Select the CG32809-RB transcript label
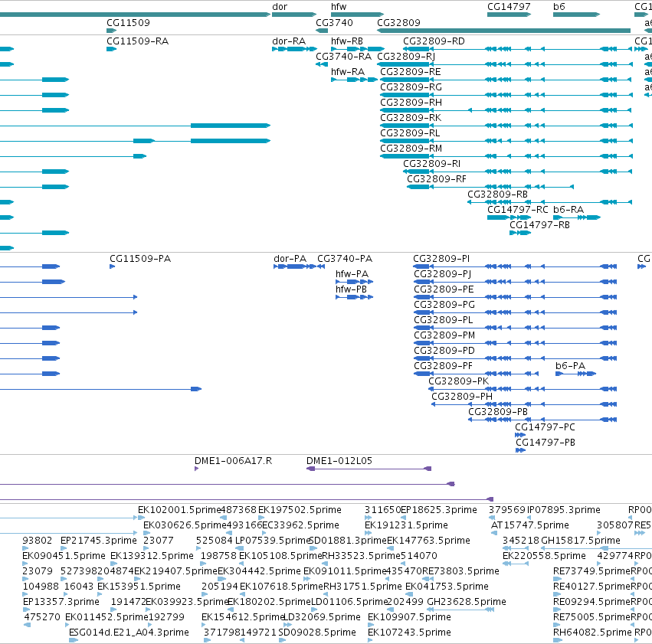 497,195
